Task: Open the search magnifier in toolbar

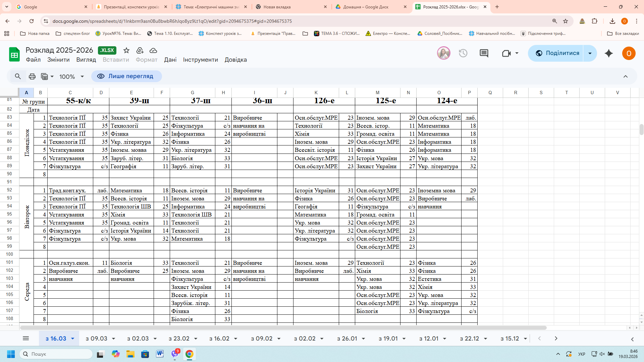Action: click(18, 76)
